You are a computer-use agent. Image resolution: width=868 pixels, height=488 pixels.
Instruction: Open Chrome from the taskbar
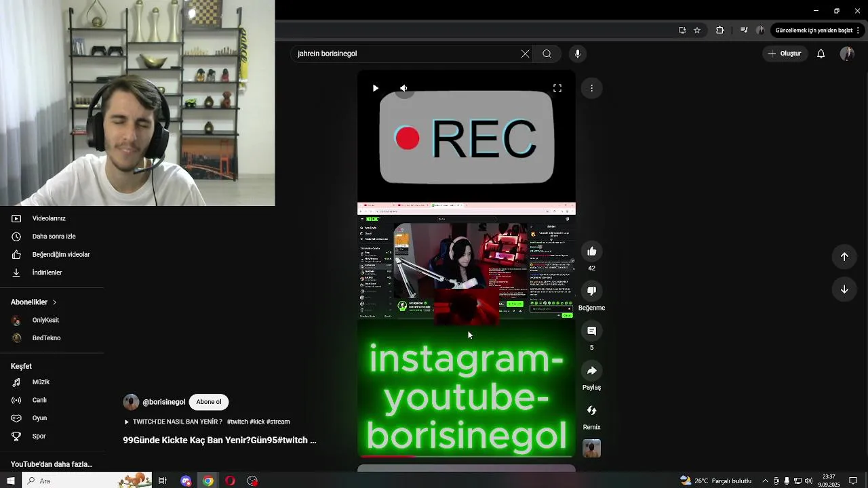click(208, 481)
